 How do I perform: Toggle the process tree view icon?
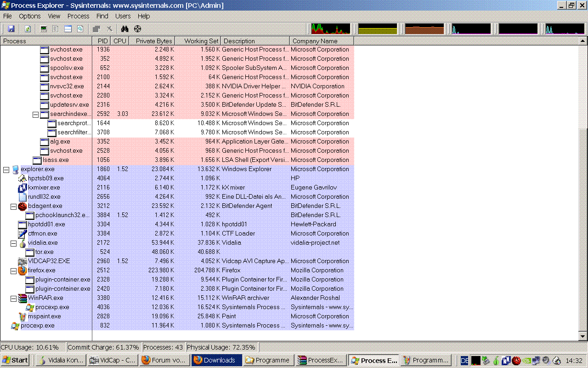(x=56, y=29)
